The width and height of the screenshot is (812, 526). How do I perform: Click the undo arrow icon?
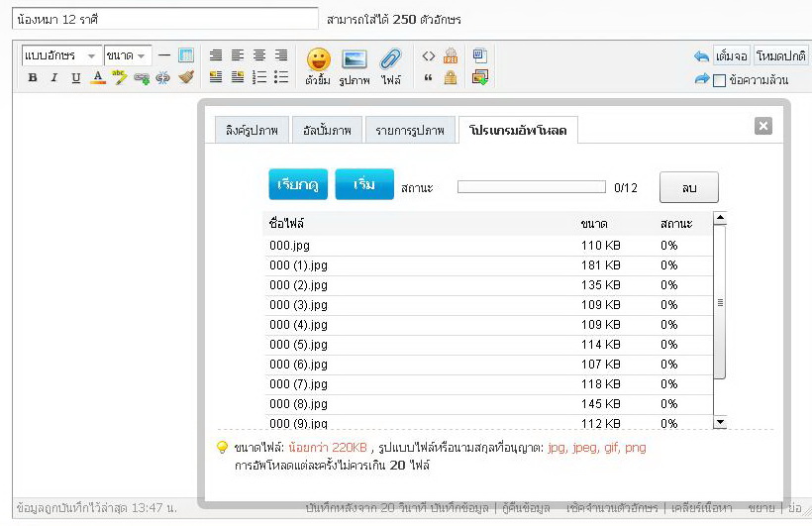(x=701, y=56)
